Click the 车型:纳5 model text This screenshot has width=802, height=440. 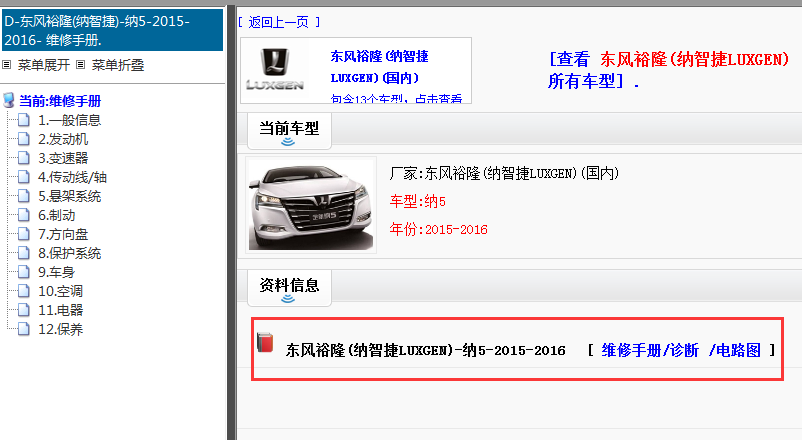tap(417, 202)
